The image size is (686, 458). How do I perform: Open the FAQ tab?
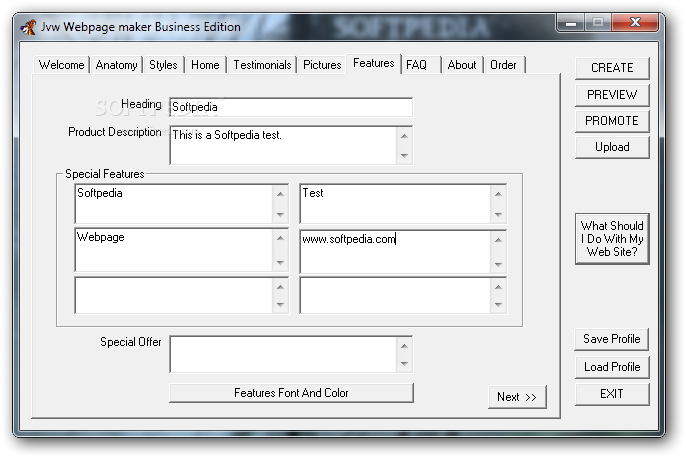[420, 65]
